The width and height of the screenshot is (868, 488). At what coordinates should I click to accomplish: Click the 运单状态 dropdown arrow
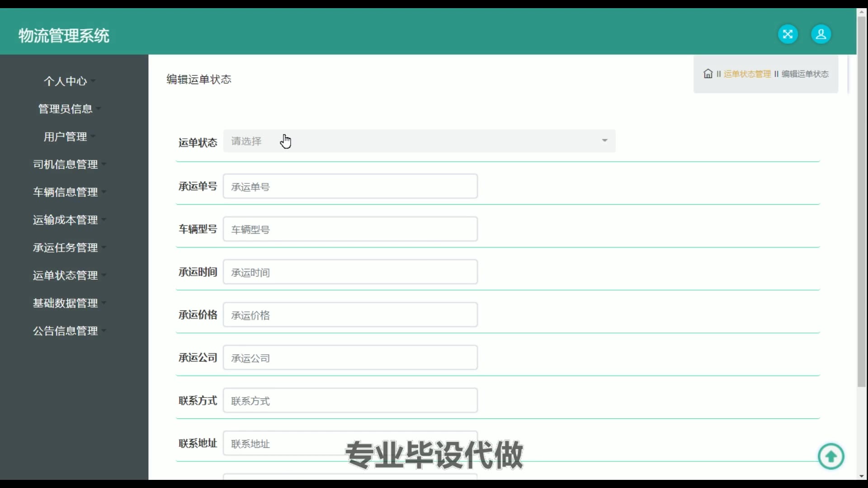coord(604,141)
